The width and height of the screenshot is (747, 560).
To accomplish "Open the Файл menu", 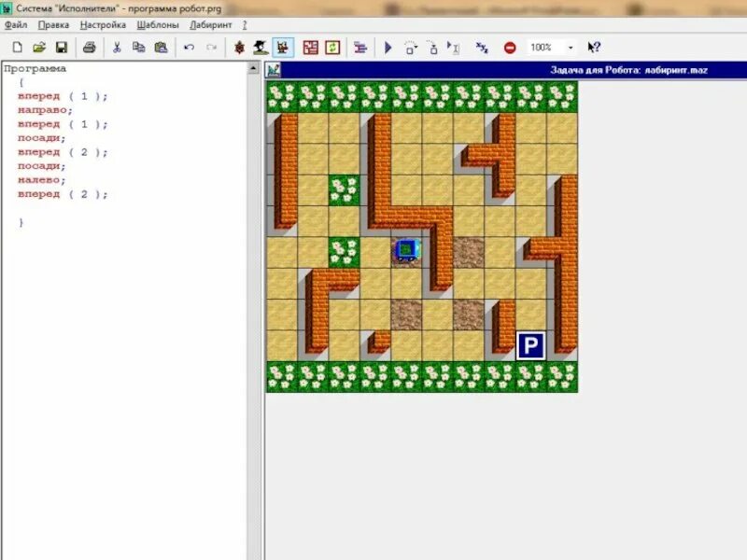I will pos(16,25).
